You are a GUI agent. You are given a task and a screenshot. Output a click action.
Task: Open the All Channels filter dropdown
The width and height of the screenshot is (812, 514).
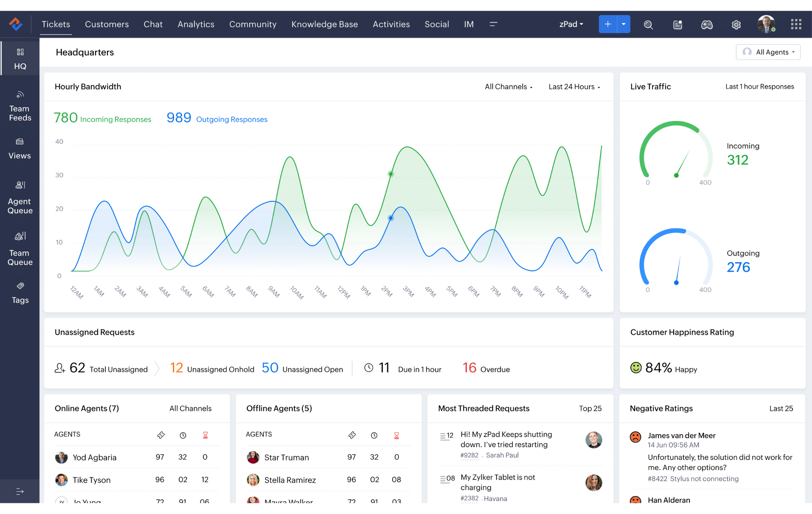508,87
